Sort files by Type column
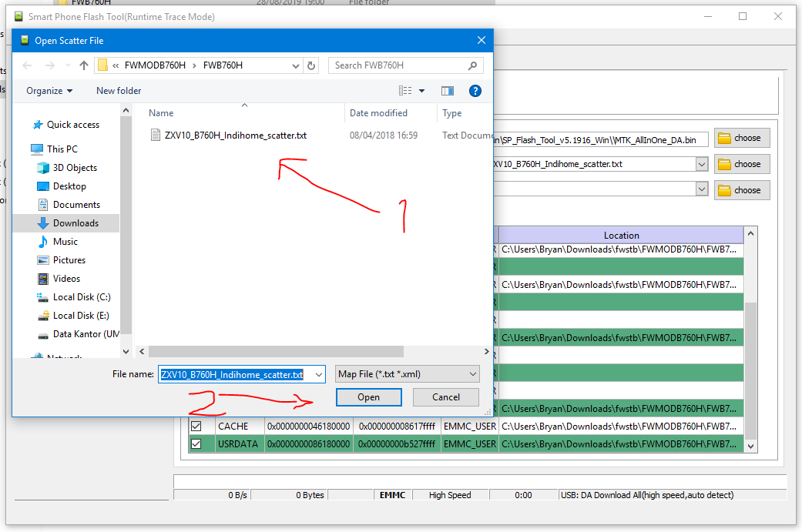 tap(452, 113)
